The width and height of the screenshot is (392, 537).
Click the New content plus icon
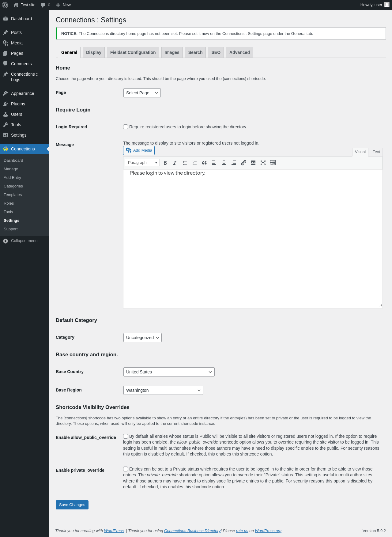pos(58,5)
